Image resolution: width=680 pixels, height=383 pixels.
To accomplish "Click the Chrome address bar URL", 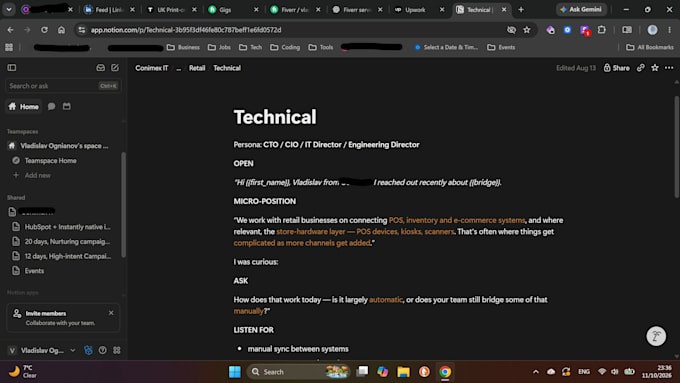I will tap(186, 29).
